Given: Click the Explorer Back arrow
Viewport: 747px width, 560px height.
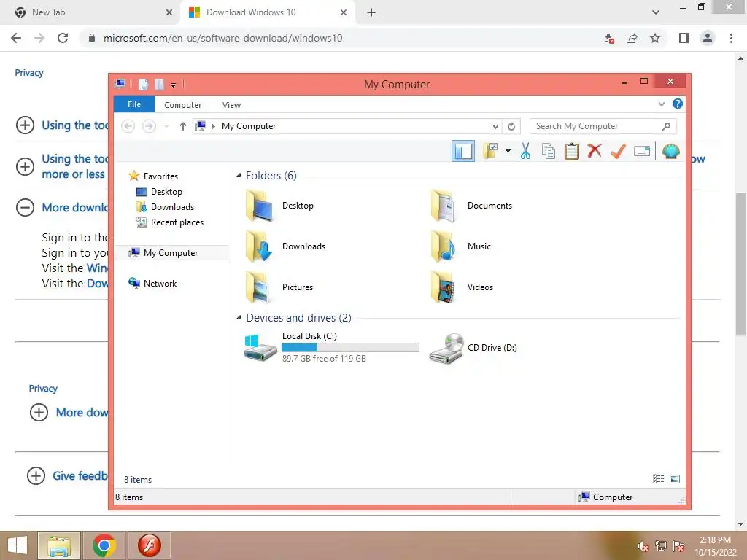Looking at the screenshot, I should click(128, 126).
